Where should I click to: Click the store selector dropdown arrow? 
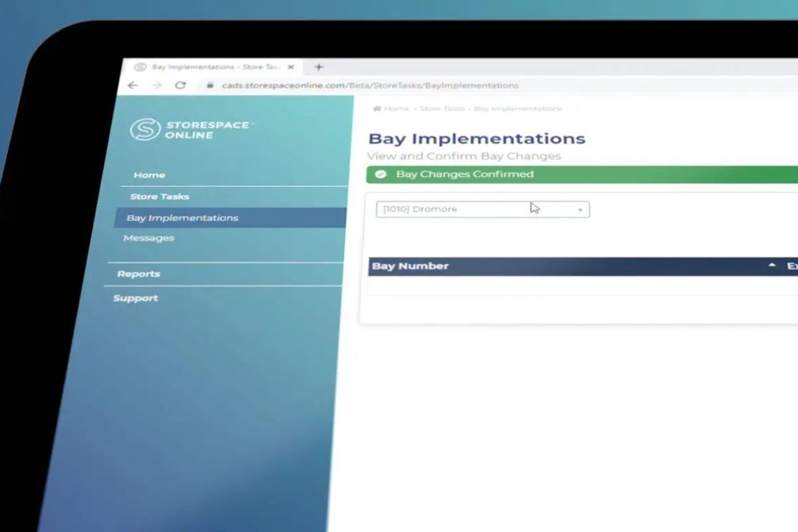pos(580,210)
